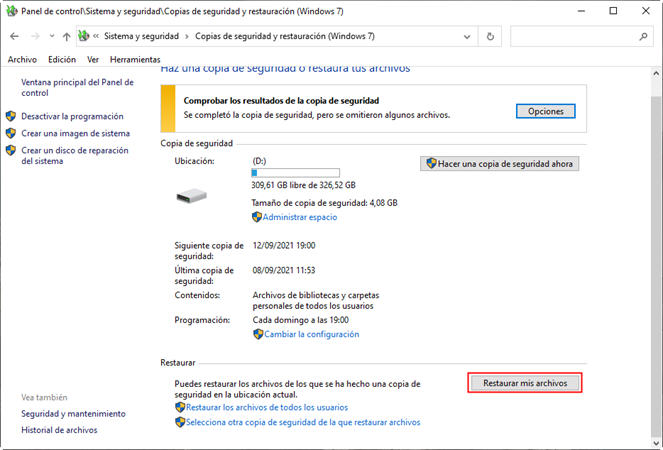Click shield icon next to Administrar espacio
The image size is (663, 450).
[257, 217]
